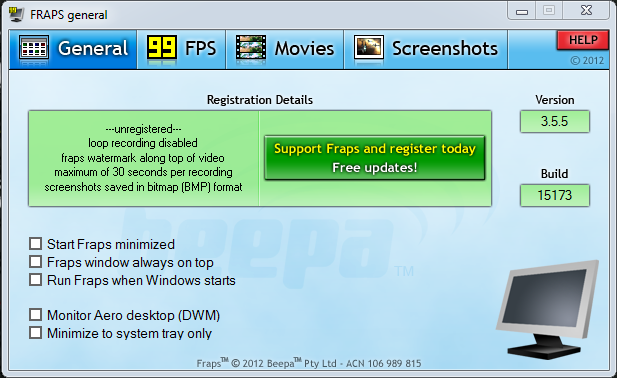Screen dimensions: 617x378
Task: Click the Build 15173 field
Action: point(554,195)
